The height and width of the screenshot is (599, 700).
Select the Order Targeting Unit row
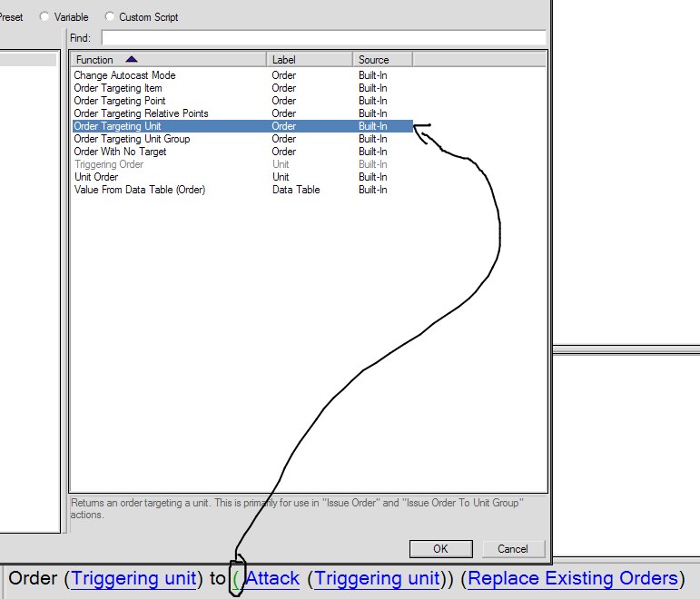[242, 126]
